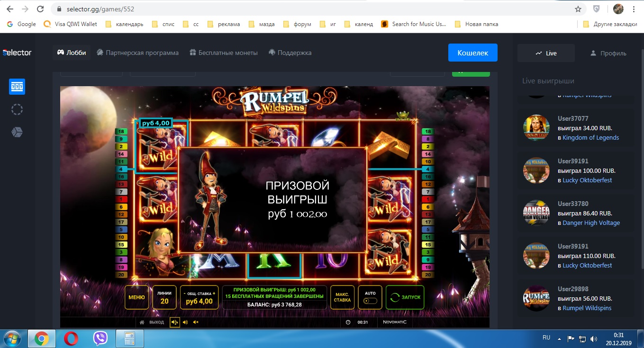644x348 pixels.
Task: Open Поддержка
Action: 290,53
